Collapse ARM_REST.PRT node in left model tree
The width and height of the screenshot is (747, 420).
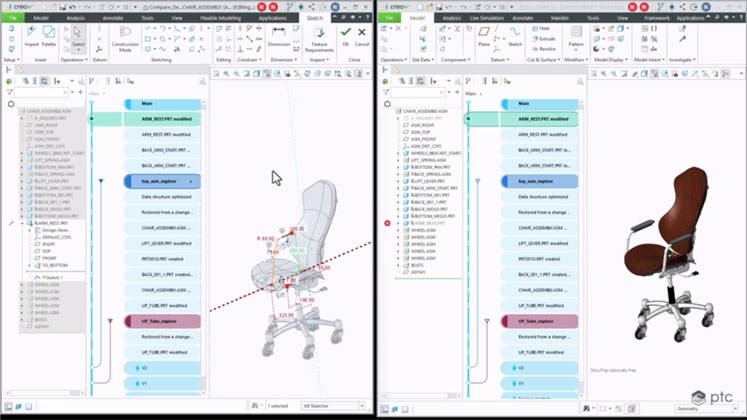click(22, 223)
